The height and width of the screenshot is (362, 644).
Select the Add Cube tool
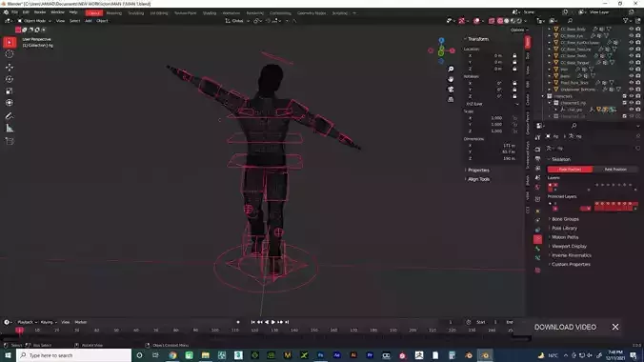tap(10, 141)
